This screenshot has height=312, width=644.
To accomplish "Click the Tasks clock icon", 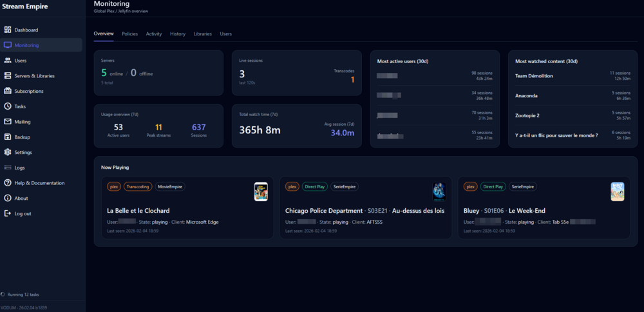I will coord(7,106).
